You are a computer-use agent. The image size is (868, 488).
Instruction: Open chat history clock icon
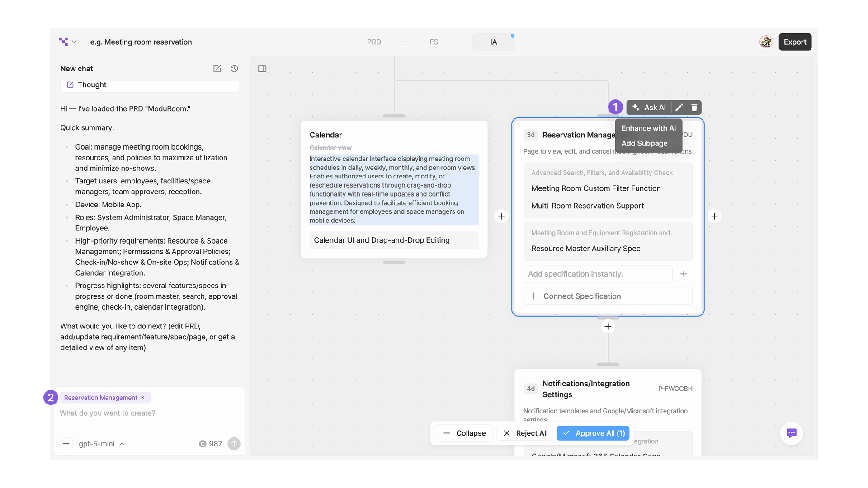[x=234, y=69]
